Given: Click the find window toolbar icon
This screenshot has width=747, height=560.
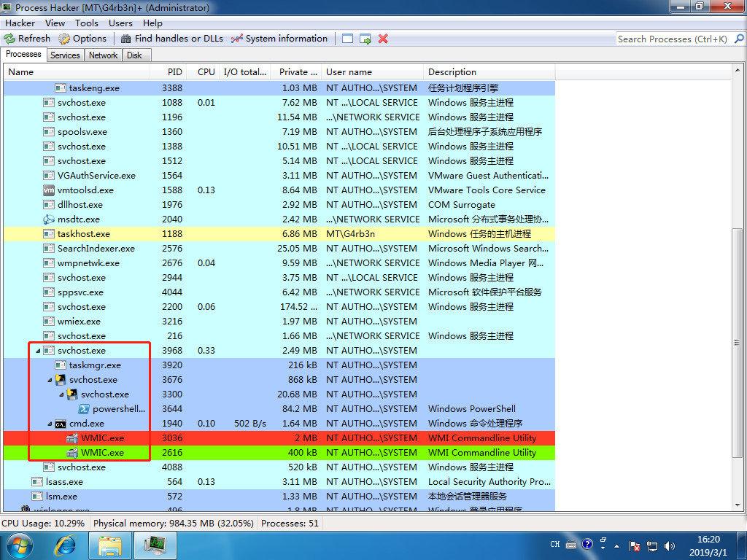Looking at the screenshot, I should [x=348, y=39].
